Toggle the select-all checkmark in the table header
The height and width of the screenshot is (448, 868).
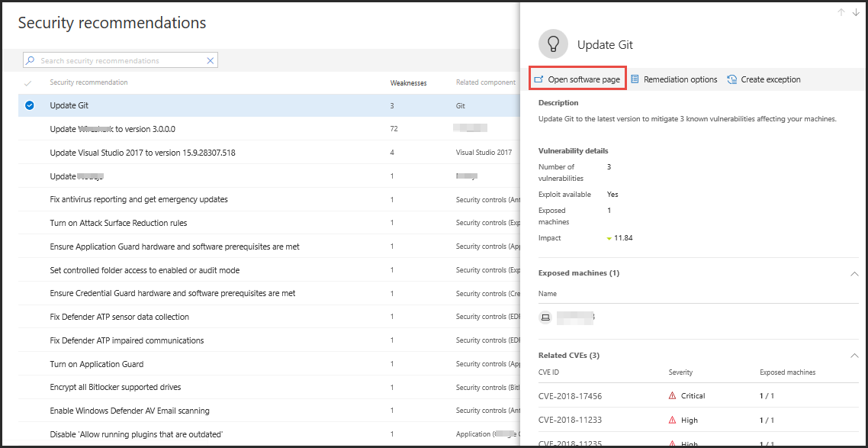pyautogui.click(x=28, y=82)
